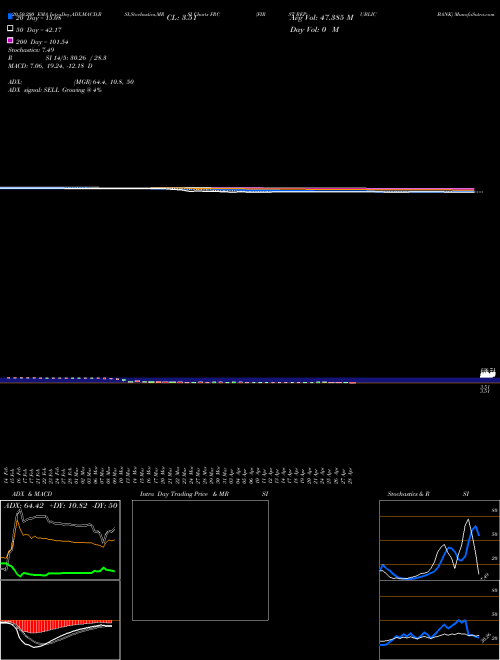
Task: Open the empty intraday price chart box
Action: pyautogui.click(x=200, y=560)
